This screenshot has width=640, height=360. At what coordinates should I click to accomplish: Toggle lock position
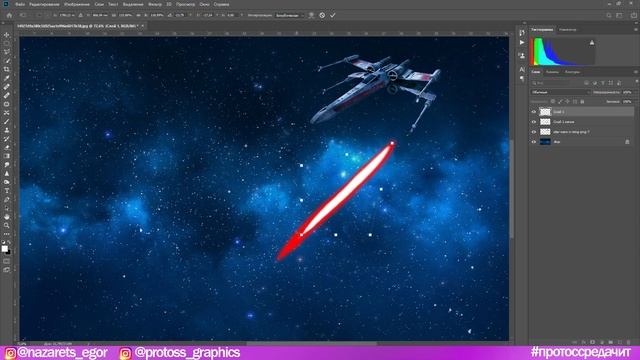(567, 102)
